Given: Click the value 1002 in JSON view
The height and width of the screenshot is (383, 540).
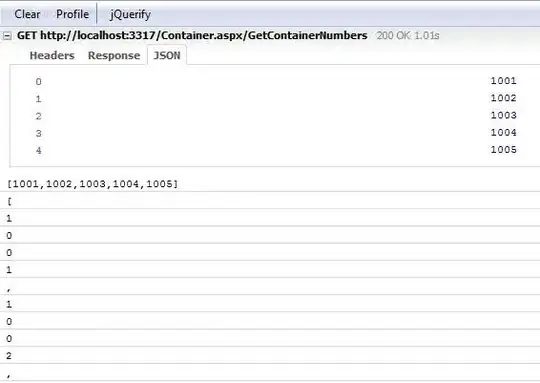Looking at the screenshot, I should pyautogui.click(x=503, y=98).
